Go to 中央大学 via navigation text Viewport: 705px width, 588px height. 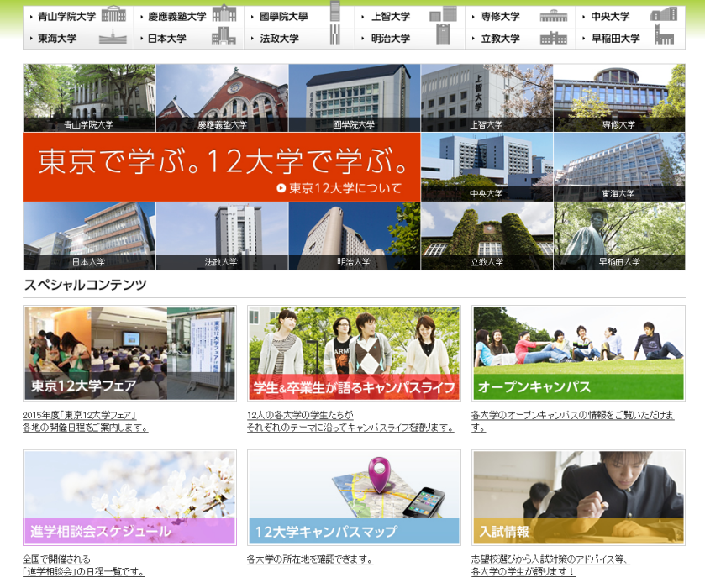[610, 17]
